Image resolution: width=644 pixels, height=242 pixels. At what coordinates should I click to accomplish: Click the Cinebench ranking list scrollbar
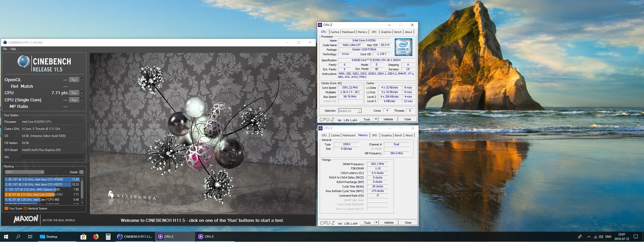pyautogui.click(x=82, y=191)
